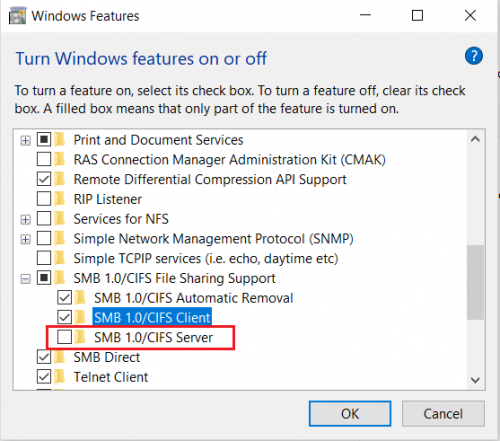500x441 pixels.
Task: Select the Telnet Client label
Action: pyautogui.click(x=111, y=377)
